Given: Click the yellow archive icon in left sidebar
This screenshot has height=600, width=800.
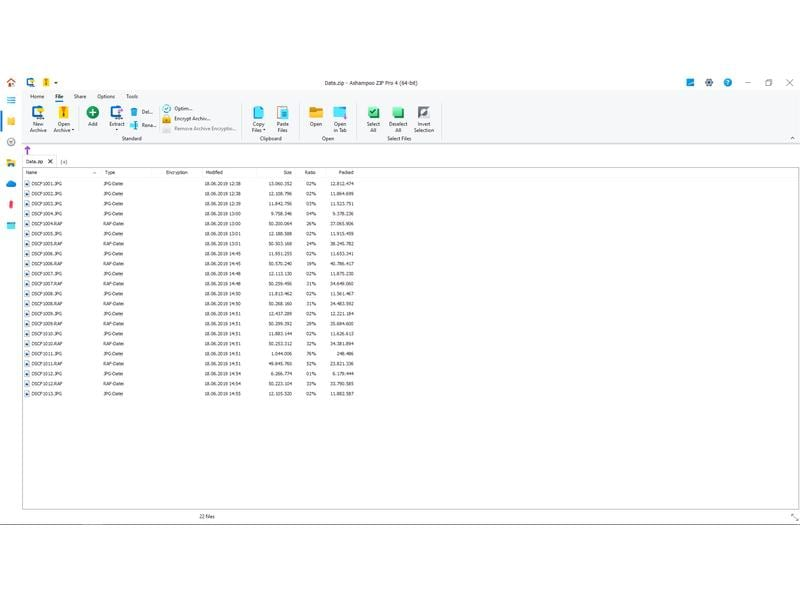Looking at the screenshot, I should pos(11,121).
